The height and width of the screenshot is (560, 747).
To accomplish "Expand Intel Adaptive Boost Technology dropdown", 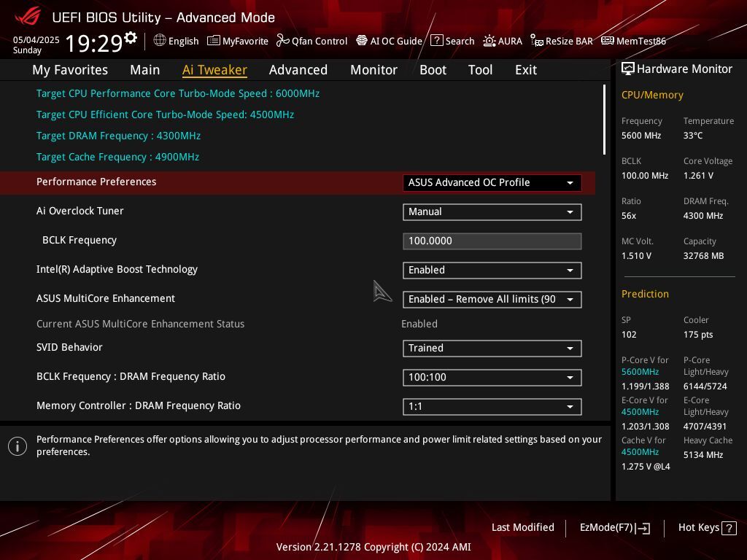I will click(492, 270).
